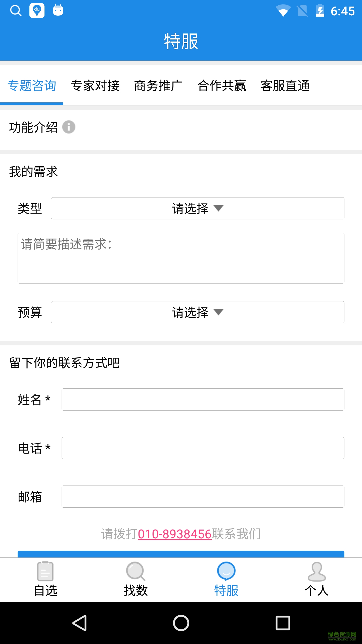This screenshot has width=362, height=644.
Task: Open the 个人 profile icon
Action: (x=316, y=571)
